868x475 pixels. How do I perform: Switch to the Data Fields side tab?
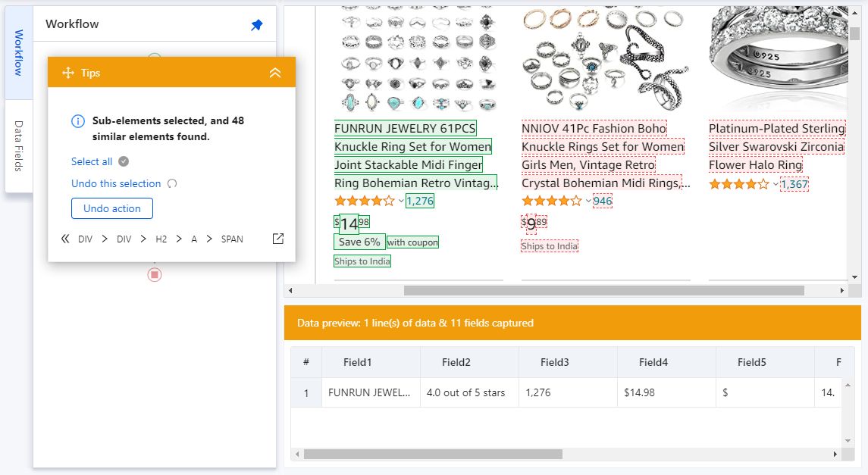click(19, 146)
